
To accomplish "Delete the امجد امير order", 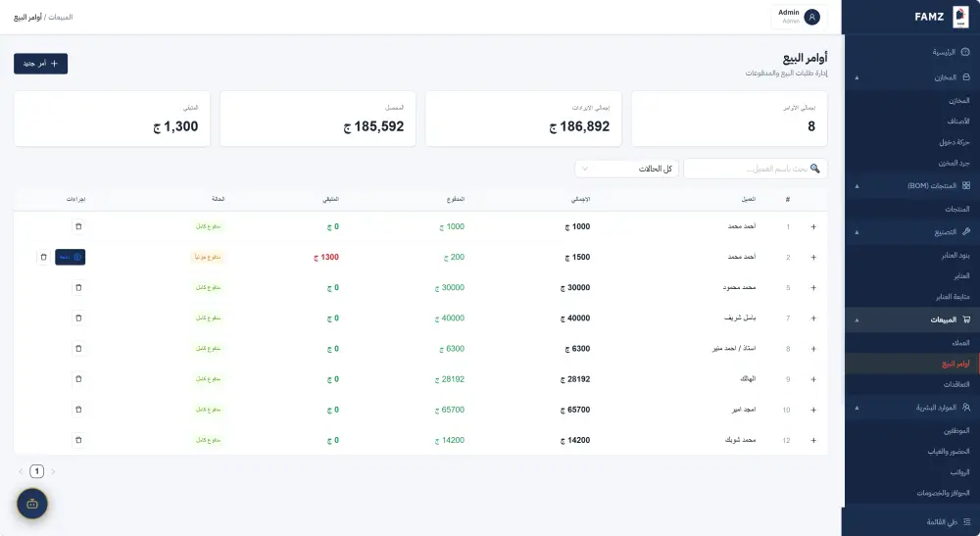I will click(x=78, y=410).
